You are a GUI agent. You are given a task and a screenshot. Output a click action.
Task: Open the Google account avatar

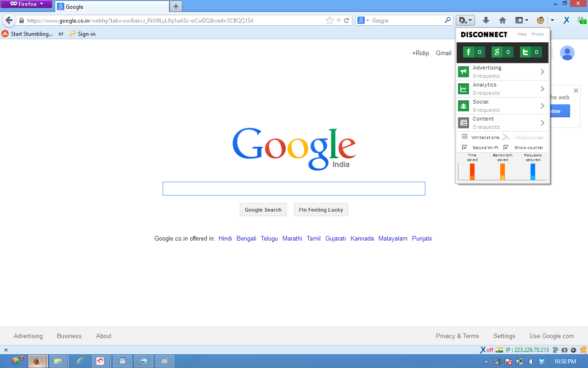(x=567, y=53)
